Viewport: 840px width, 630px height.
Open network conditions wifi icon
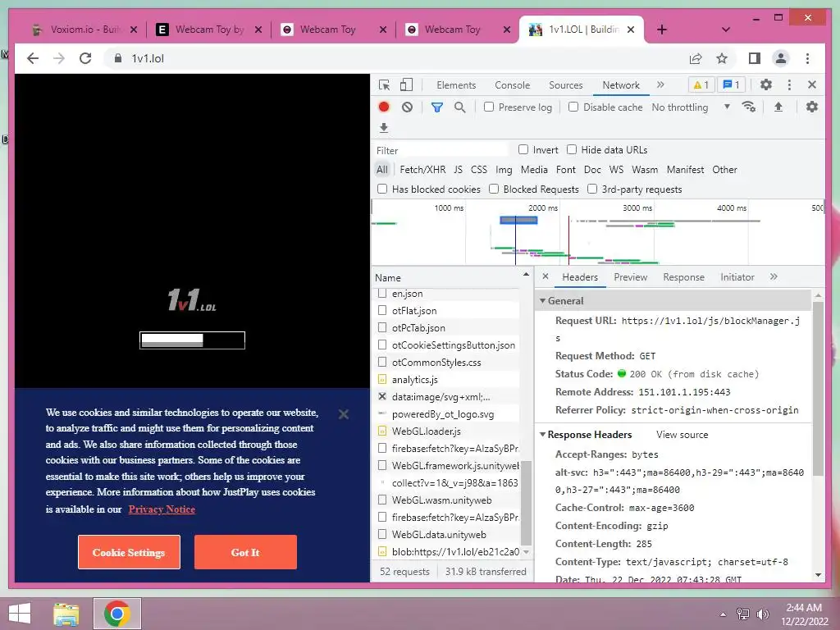tap(749, 107)
